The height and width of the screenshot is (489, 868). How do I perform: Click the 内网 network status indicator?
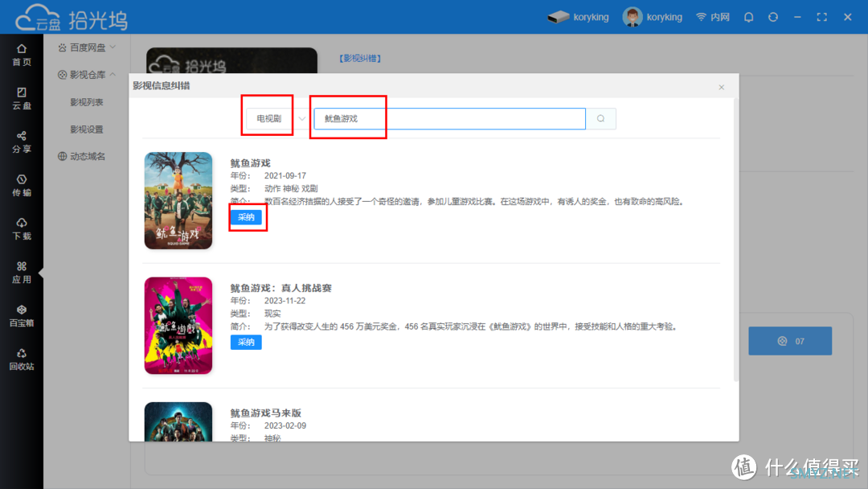click(713, 17)
